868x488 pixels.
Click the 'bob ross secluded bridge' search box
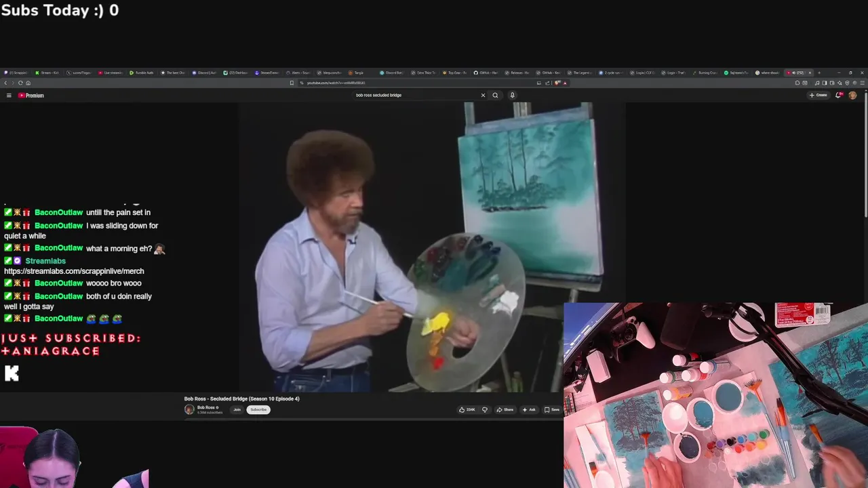pyautogui.click(x=414, y=95)
